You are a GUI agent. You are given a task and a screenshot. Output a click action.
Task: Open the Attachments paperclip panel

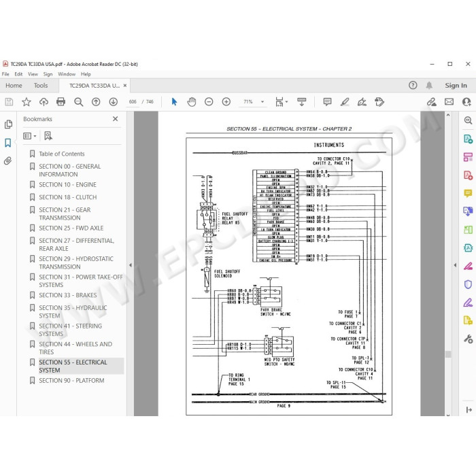click(x=8, y=160)
